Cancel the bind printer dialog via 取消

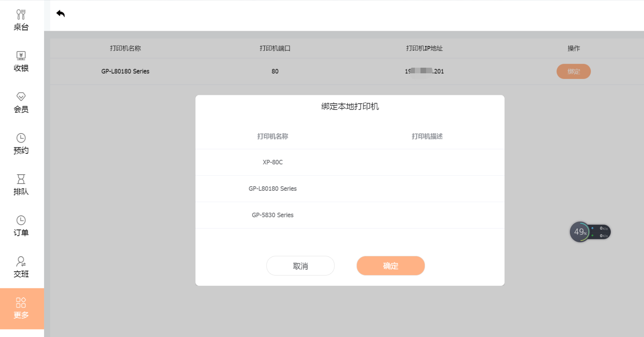(x=300, y=266)
